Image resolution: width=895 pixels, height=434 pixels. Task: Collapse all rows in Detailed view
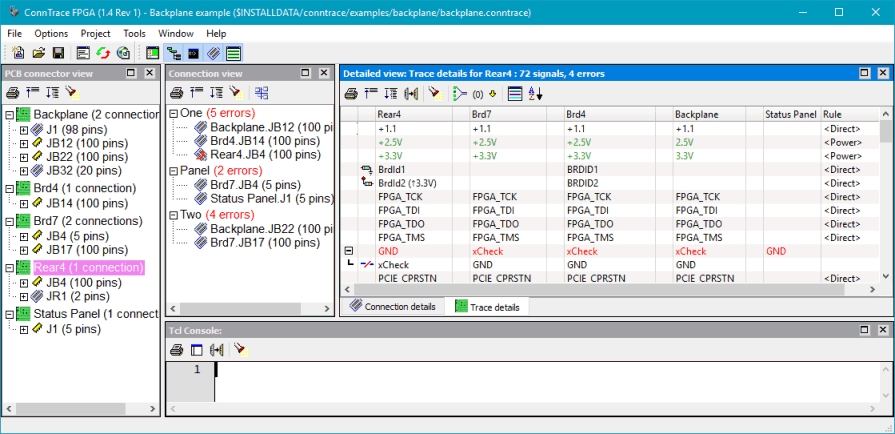[x=371, y=93]
